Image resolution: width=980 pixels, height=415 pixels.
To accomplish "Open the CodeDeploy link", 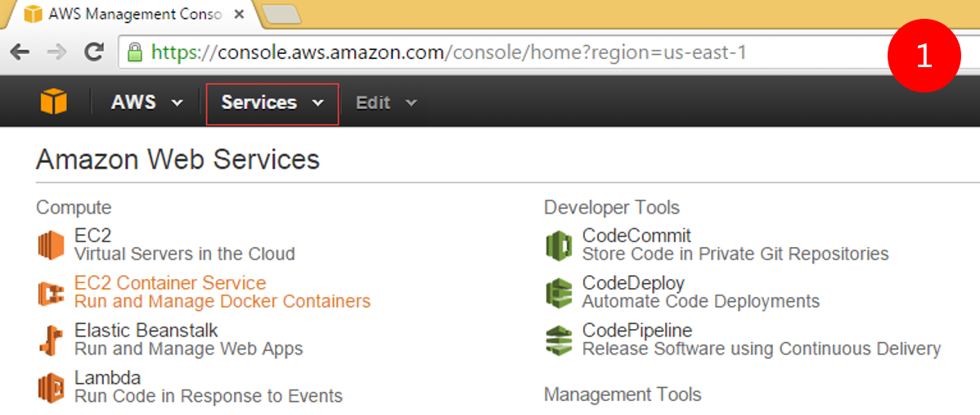I will tap(633, 282).
